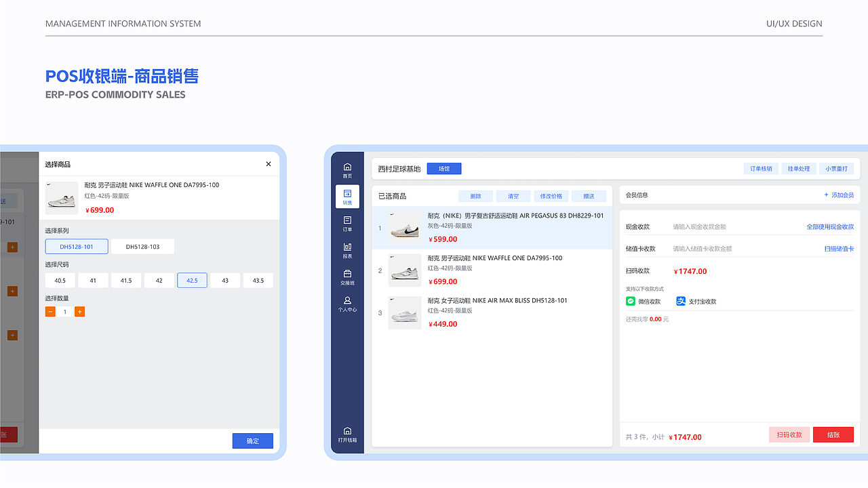Viewport: 868px width, 488px height.
Task: Click the AIR MAX BLISS shoe thumbnail
Action: 405,313
